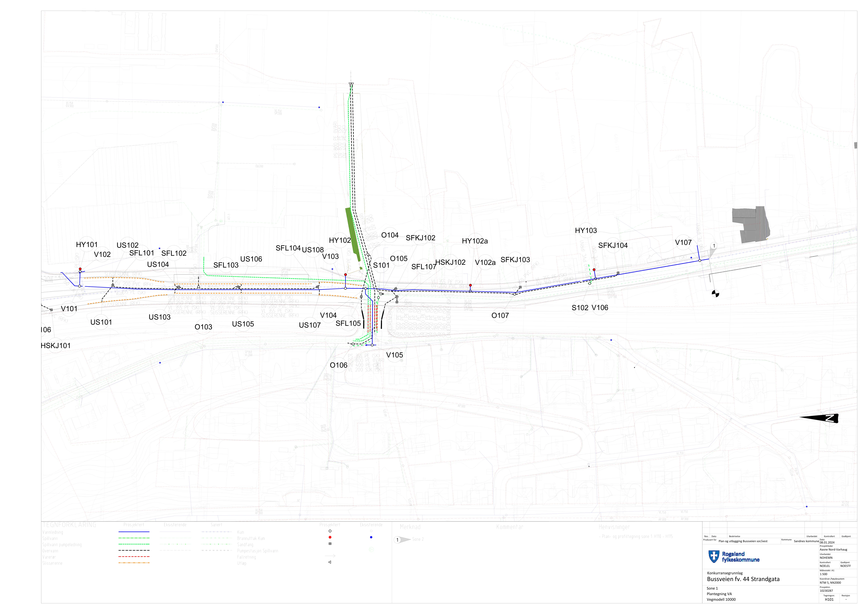Click the SFKJ104 map label
The width and height of the screenshot is (868, 614).
(x=613, y=246)
